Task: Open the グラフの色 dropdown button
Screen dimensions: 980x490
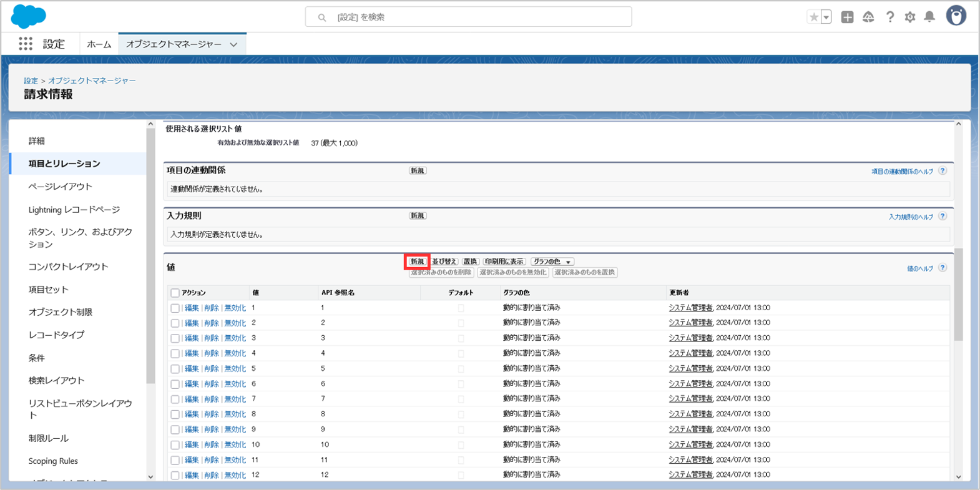Action: [x=552, y=262]
